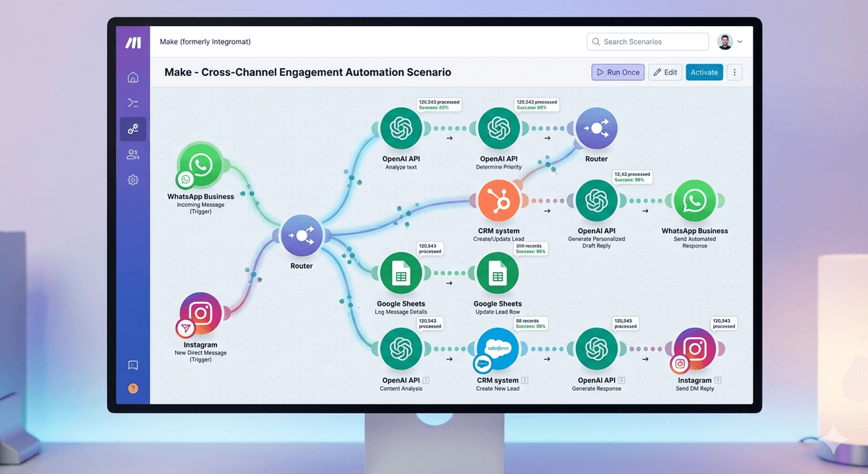The image size is (868, 474).
Task: Open the Settings gear in sidebar
Action: tap(133, 180)
